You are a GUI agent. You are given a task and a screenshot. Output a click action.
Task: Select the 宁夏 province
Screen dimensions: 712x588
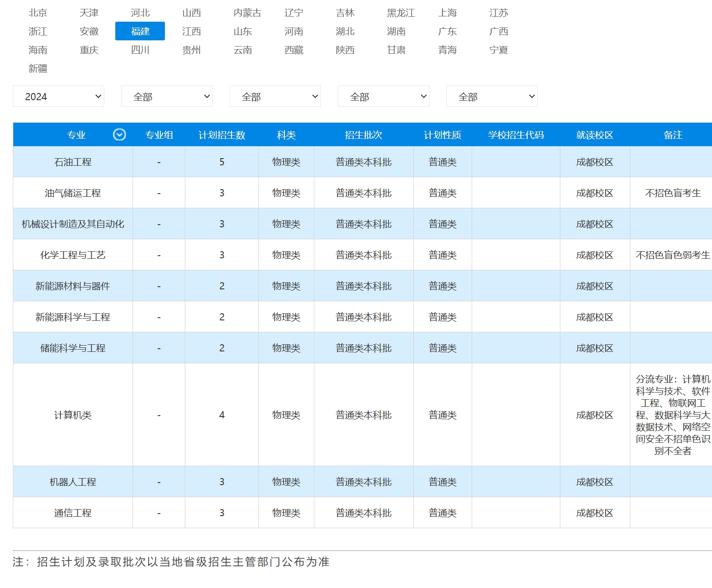tap(500, 50)
